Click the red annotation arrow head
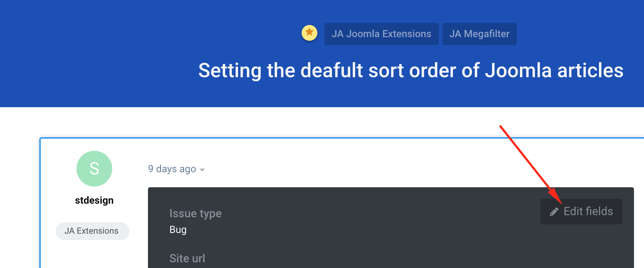Screen dimensions: 644x268 [x=557, y=199]
